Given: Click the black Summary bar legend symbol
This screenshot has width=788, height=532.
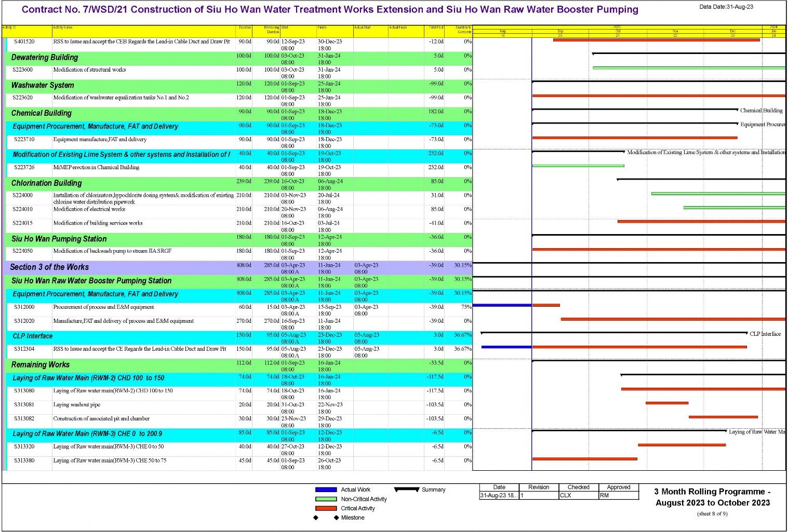Looking at the screenshot, I should (407, 489).
